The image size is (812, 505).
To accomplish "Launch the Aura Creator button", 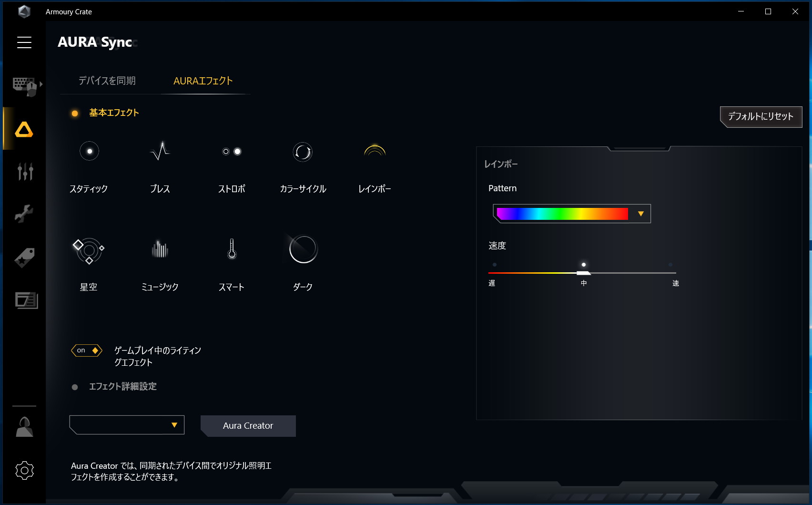I will click(248, 426).
